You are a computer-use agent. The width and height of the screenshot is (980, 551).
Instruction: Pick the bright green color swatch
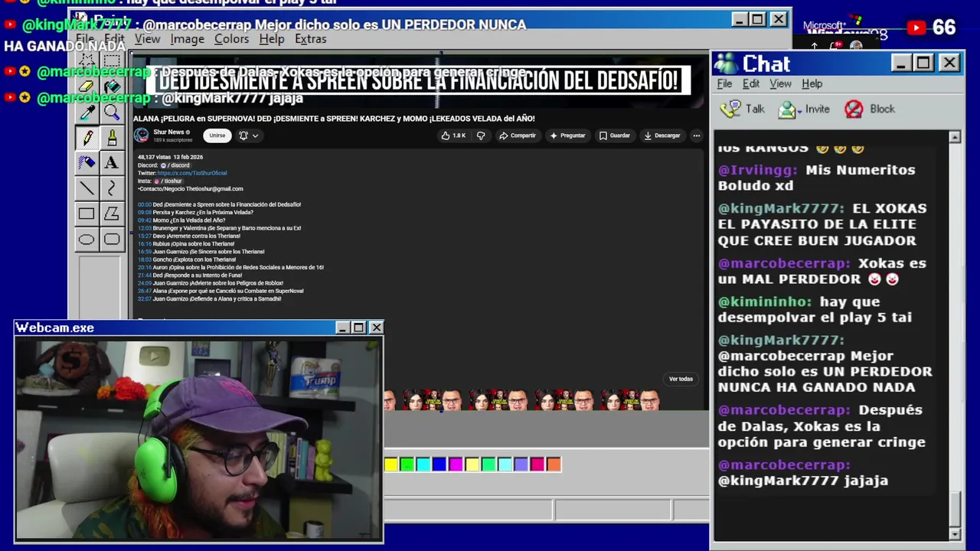click(407, 464)
